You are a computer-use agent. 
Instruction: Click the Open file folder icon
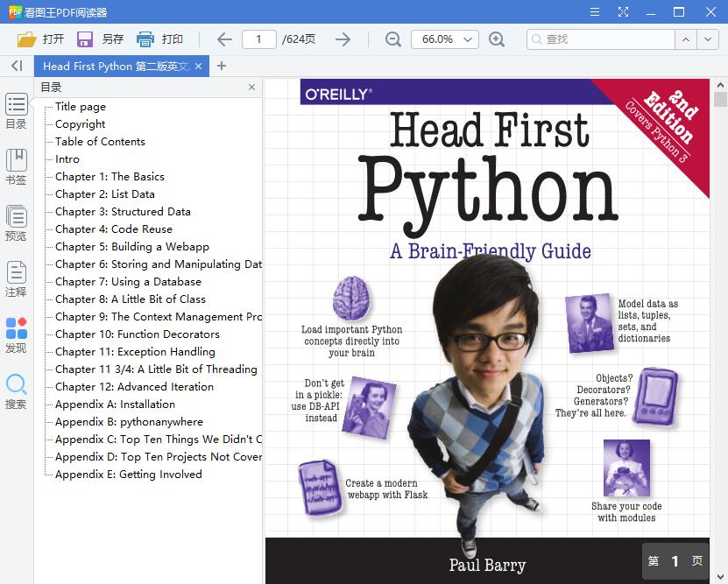(x=26, y=39)
